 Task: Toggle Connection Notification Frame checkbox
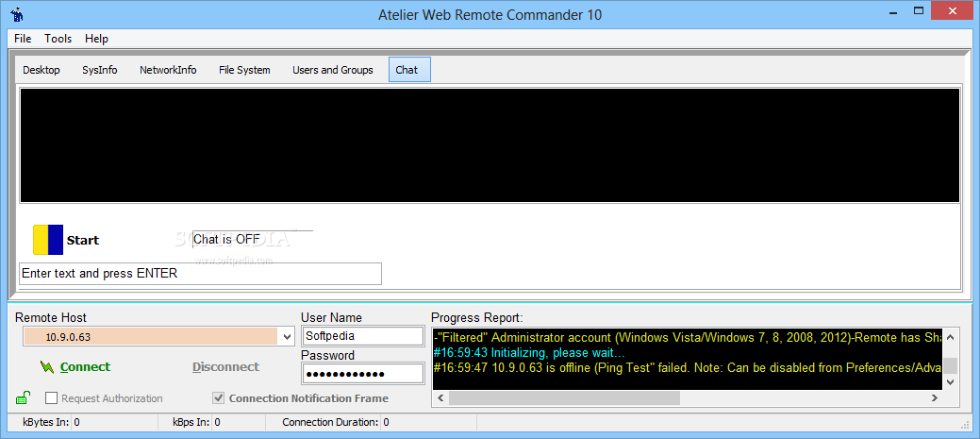(x=219, y=398)
